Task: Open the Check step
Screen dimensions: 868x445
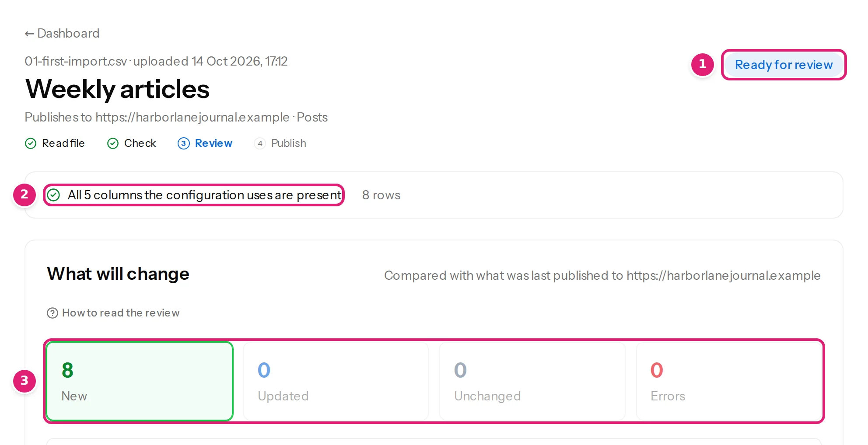Action: 132,143
